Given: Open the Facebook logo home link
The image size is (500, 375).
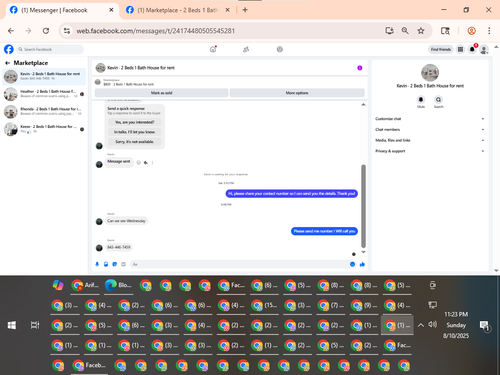Looking at the screenshot, I should click(9, 49).
